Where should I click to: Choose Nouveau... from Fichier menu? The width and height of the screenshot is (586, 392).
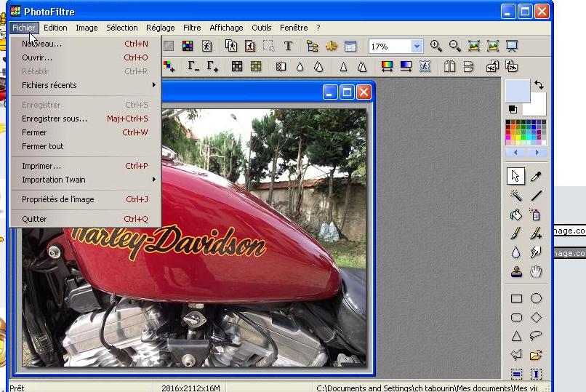coord(86,44)
